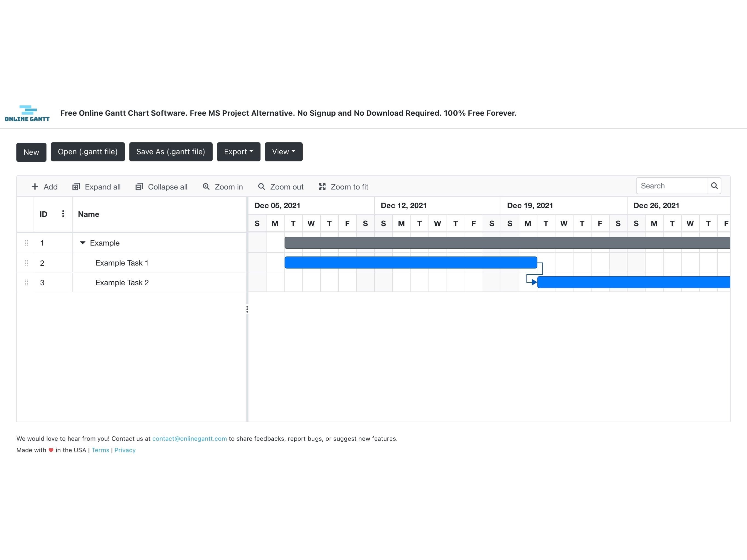747x560 pixels.
Task: Click the Zoom out icon
Action: [262, 186]
